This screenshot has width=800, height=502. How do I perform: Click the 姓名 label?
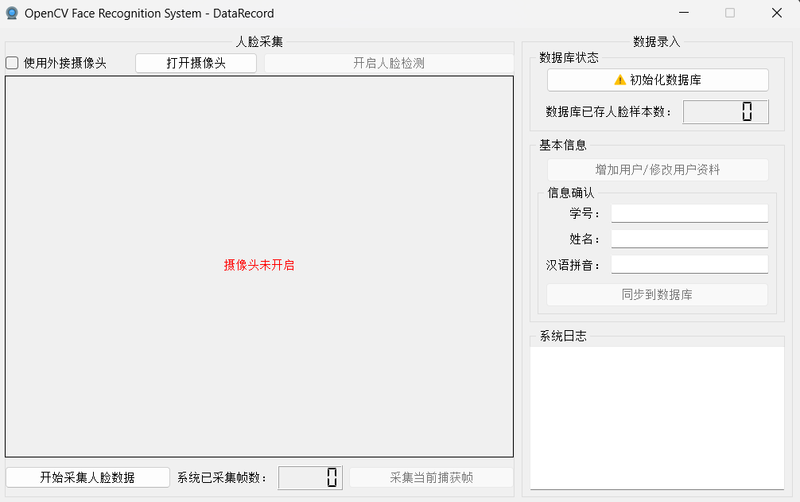click(x=584, y=239)
